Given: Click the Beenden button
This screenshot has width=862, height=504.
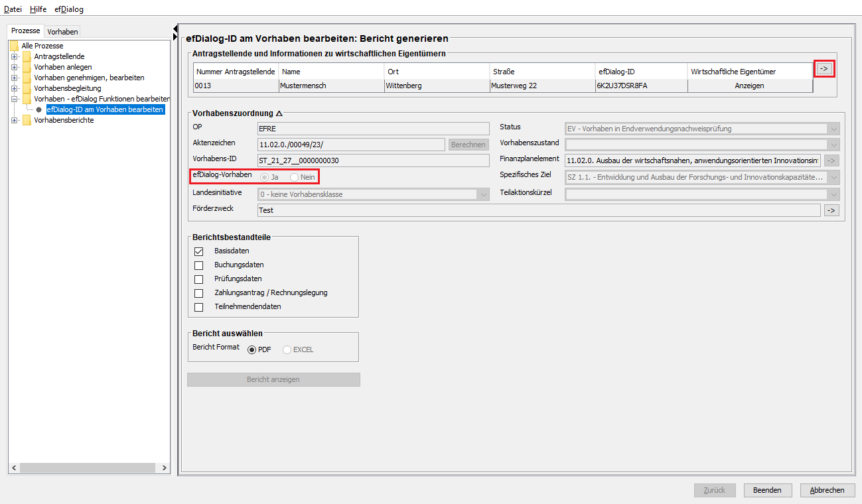Looking at the screenshot, I should point(767,490).
